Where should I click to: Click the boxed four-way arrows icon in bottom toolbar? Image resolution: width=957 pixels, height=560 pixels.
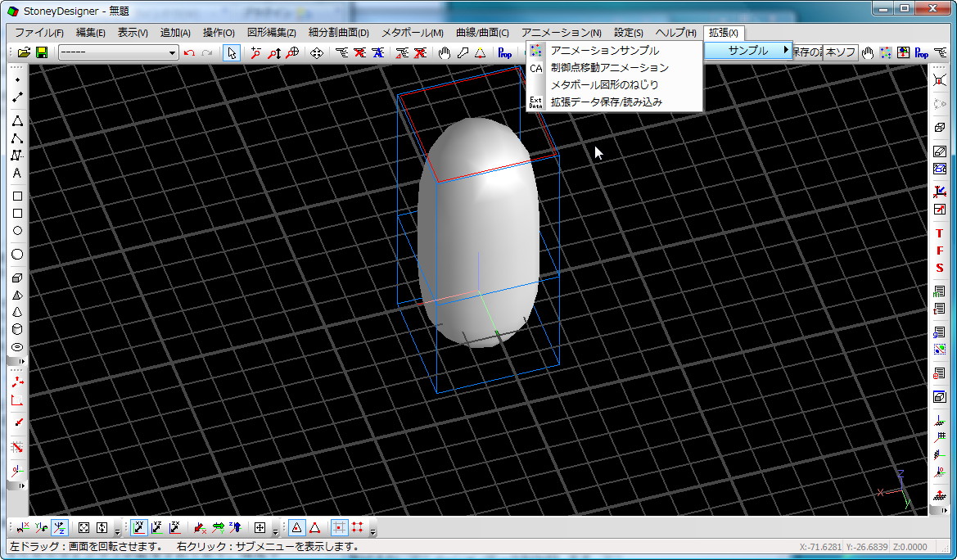260,527
